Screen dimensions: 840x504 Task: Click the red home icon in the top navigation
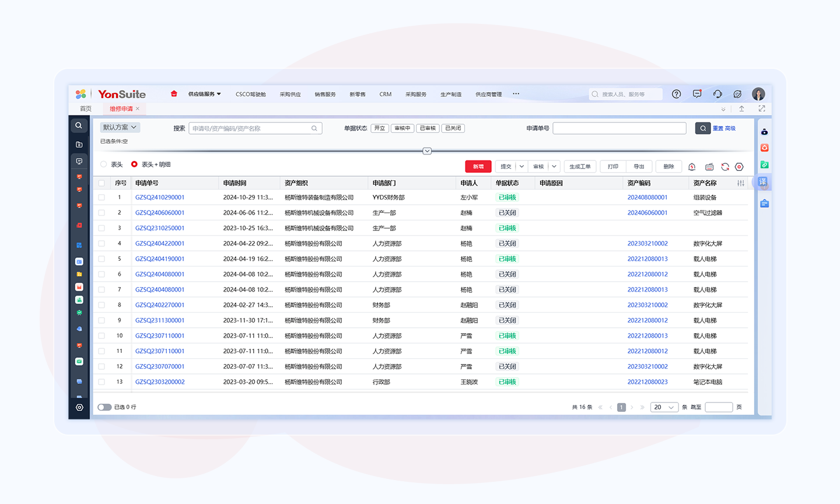click(x=174, y=94)
